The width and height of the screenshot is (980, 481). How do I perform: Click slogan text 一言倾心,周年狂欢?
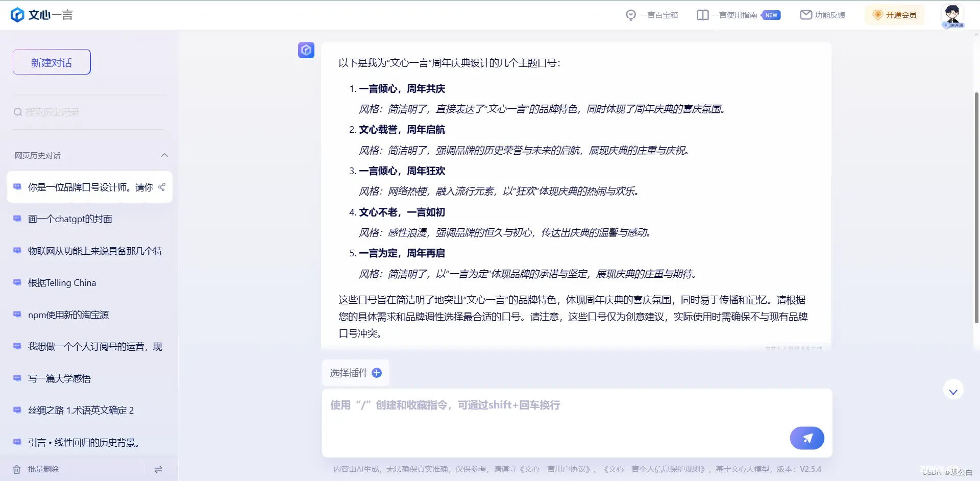[402, 171]
